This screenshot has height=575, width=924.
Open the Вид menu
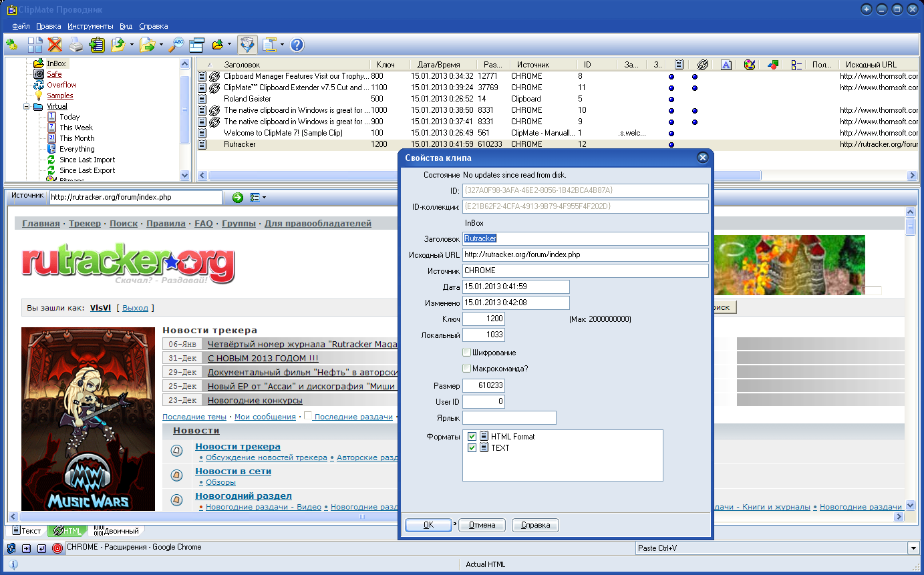click(126, 26)
